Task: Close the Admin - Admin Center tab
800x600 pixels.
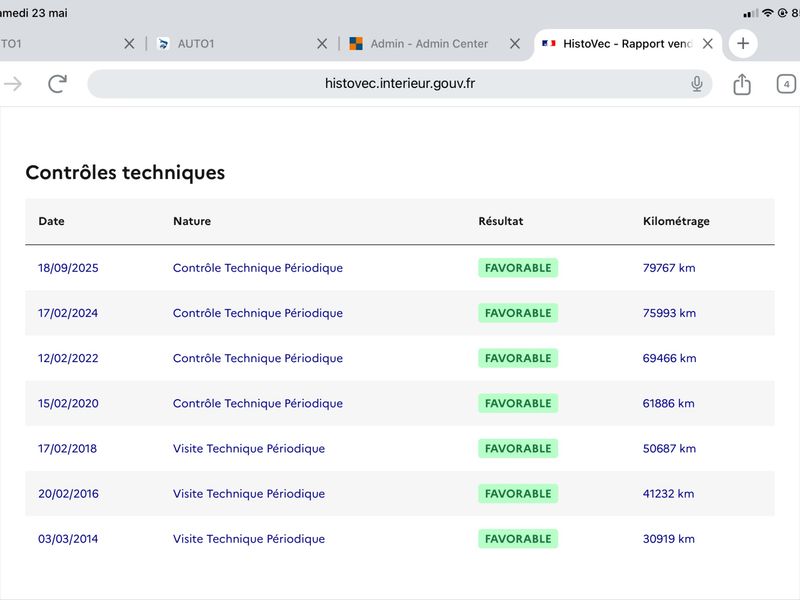Action: point(515,44)
